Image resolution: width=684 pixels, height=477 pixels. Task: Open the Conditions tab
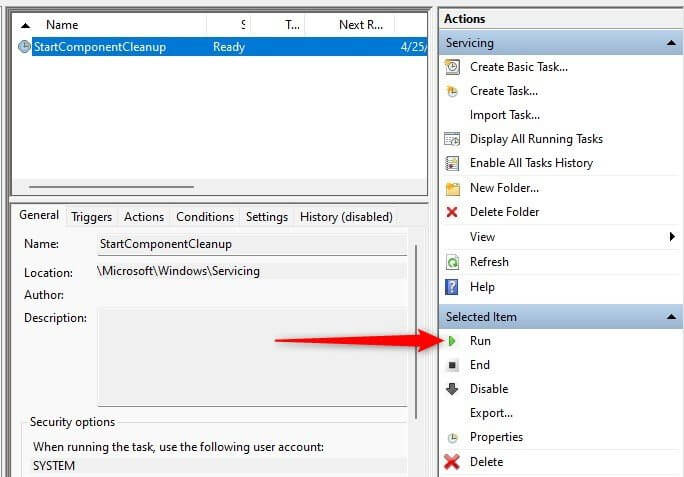tap(205, 217)
